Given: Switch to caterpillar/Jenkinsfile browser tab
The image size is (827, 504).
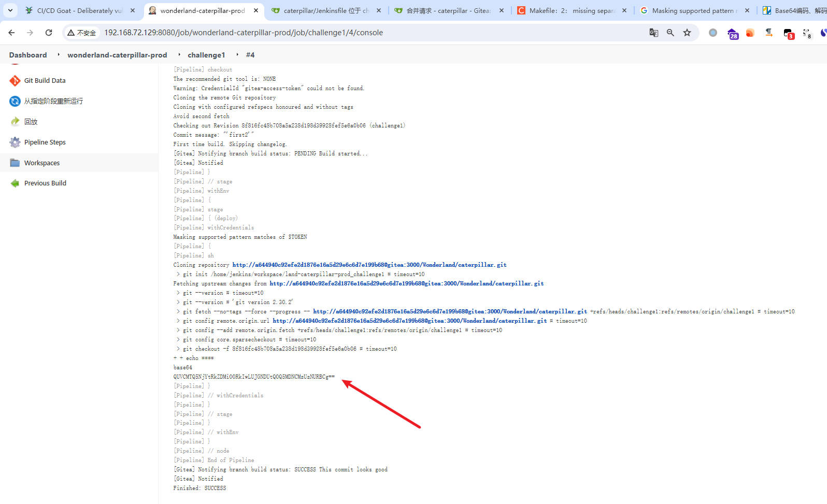Looking at the screenshot, I should click(325, 10).
